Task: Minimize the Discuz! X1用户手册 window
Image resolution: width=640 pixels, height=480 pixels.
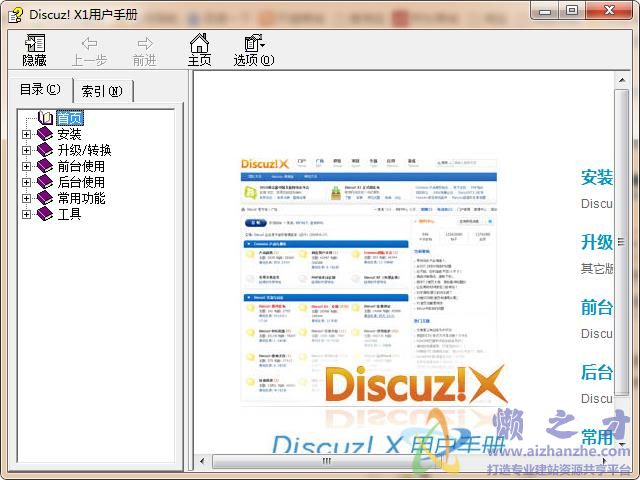Action: pos(545,11)
